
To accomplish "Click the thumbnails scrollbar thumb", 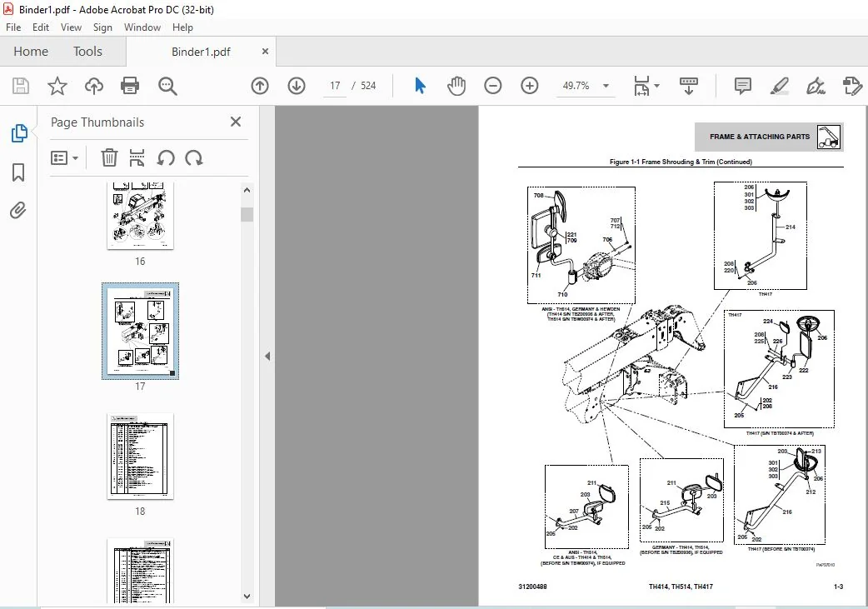I will (247, 214).
